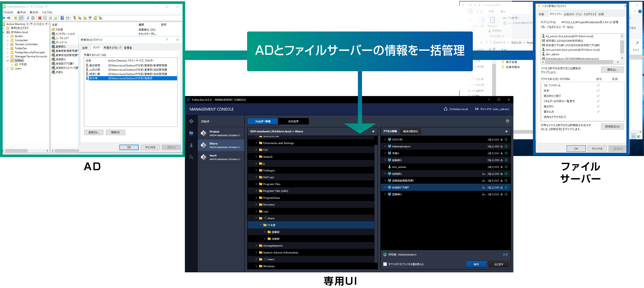Collapse the Soliton node in AD tree
644x288 pixels.
tap(8, 60)
